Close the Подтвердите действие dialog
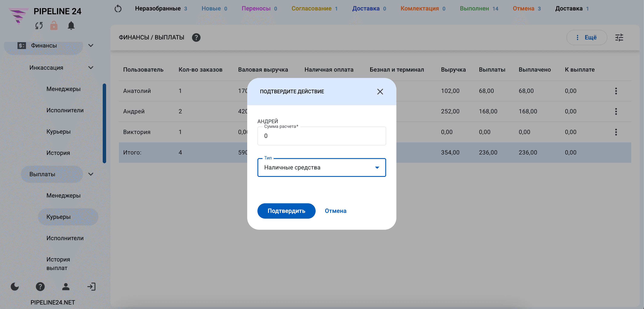The height and width of the screenshot is (309, 644). [x=380, y=92]
